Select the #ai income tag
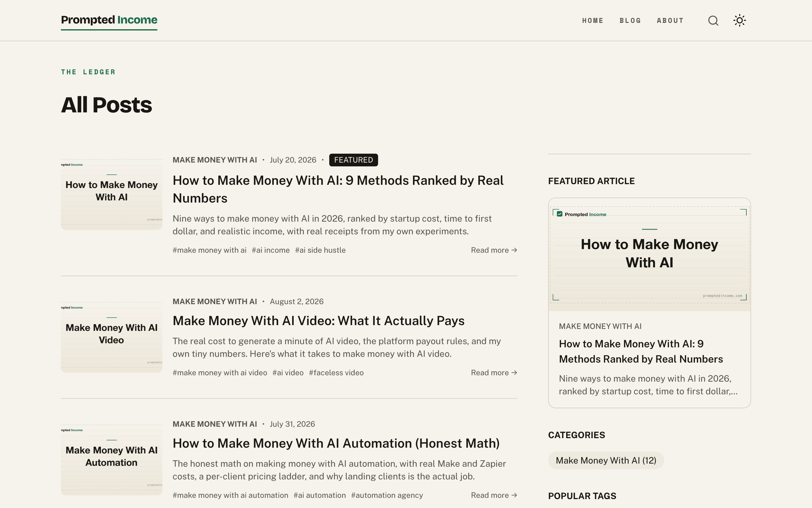The height and width of the screenshot is (508, 812). tap(271, 250)
